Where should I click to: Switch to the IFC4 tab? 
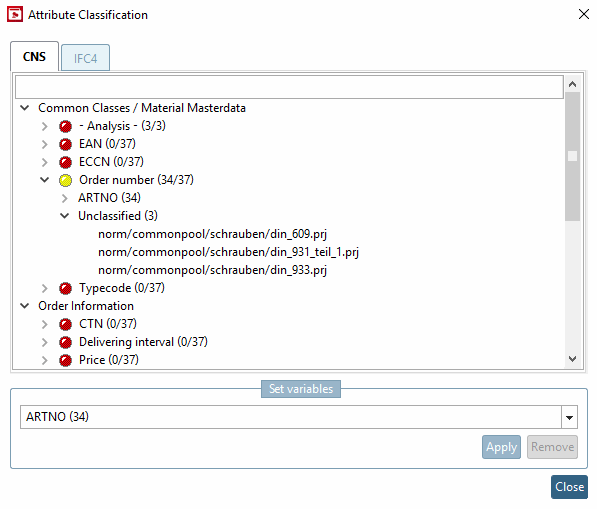pyautogui.click(x=85, y=58)
